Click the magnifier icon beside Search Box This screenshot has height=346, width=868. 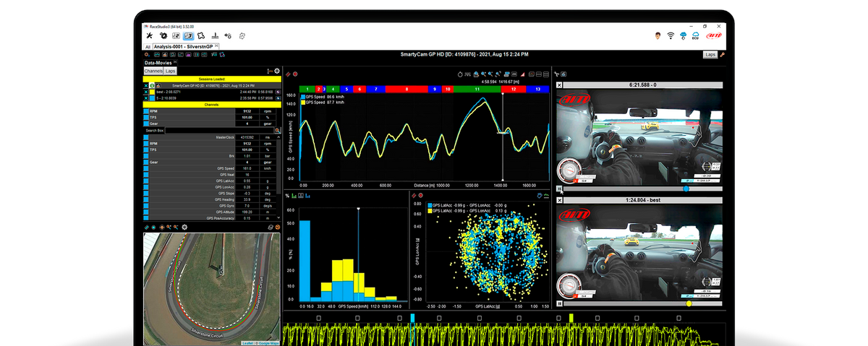coord(277,131)
